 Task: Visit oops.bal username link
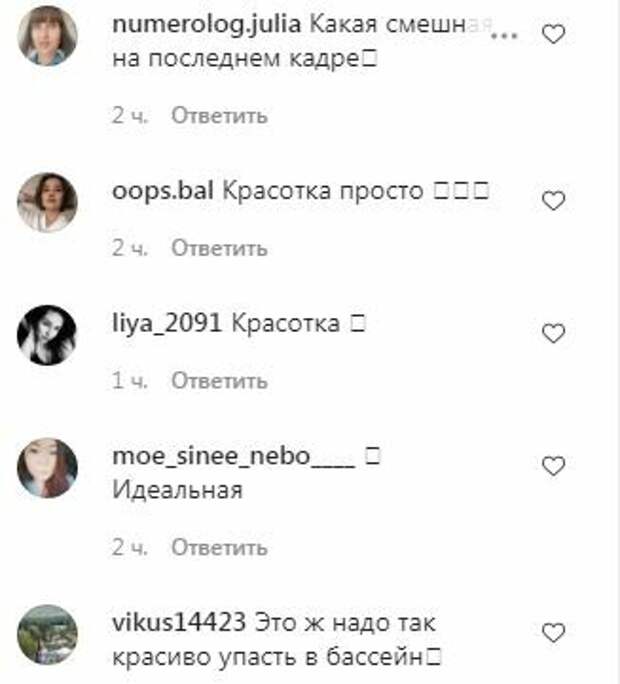[x=163, y=191]
